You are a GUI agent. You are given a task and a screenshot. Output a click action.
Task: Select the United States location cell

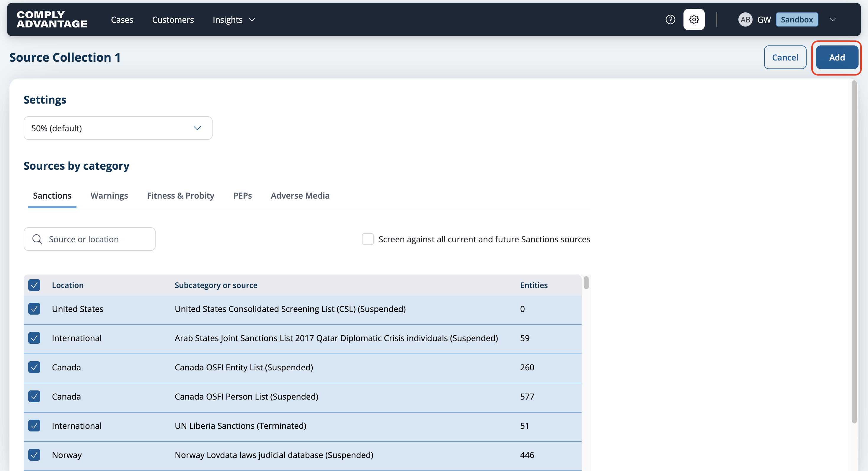77,309
